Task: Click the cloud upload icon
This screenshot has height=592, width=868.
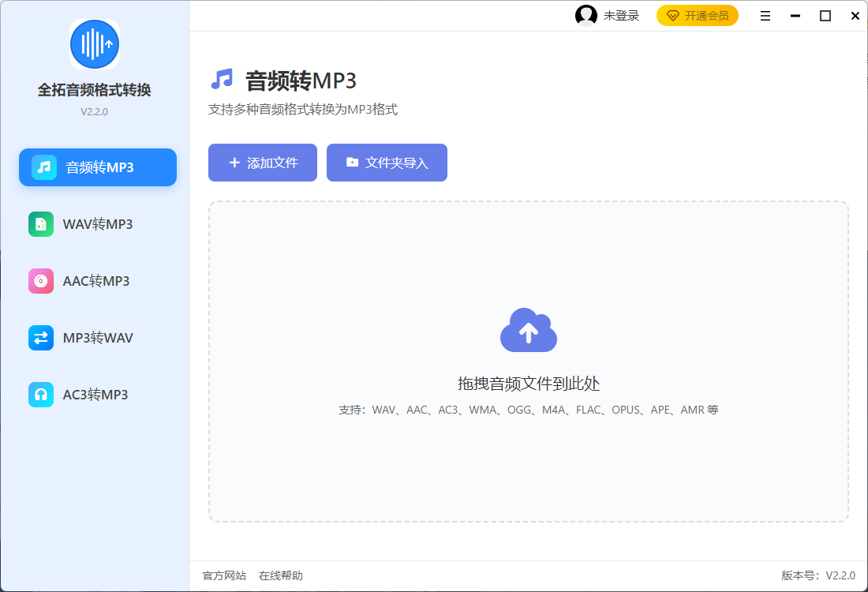Action: pyautogui.click(x=529, y=331)
